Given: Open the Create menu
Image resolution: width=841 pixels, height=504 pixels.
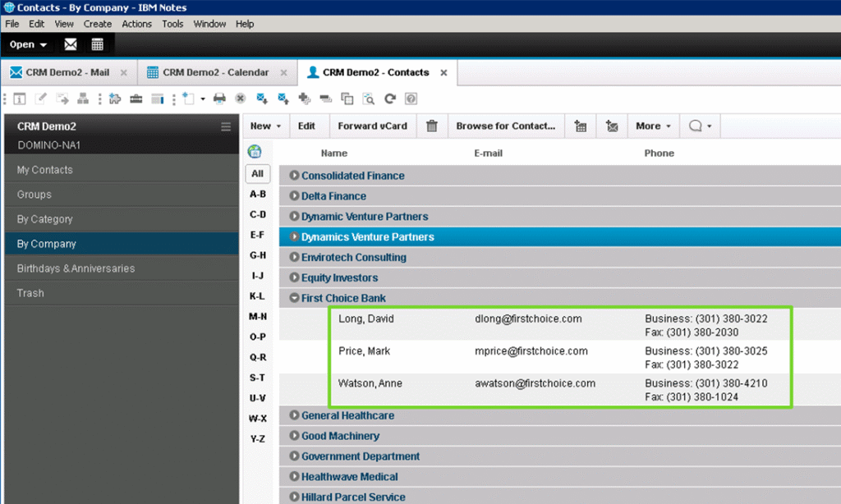Looking at the screenshot, I should pyautogui.click(x=98, y=24).
